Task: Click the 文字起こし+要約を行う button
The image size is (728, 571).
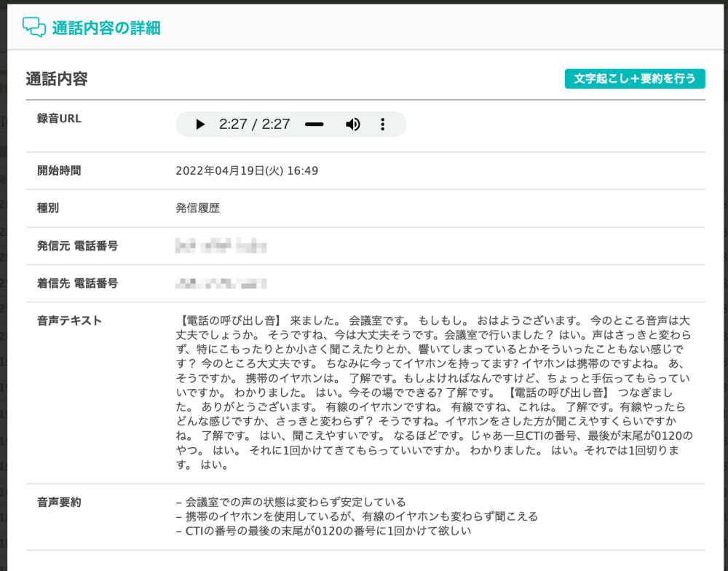Action: click(635, 79)
